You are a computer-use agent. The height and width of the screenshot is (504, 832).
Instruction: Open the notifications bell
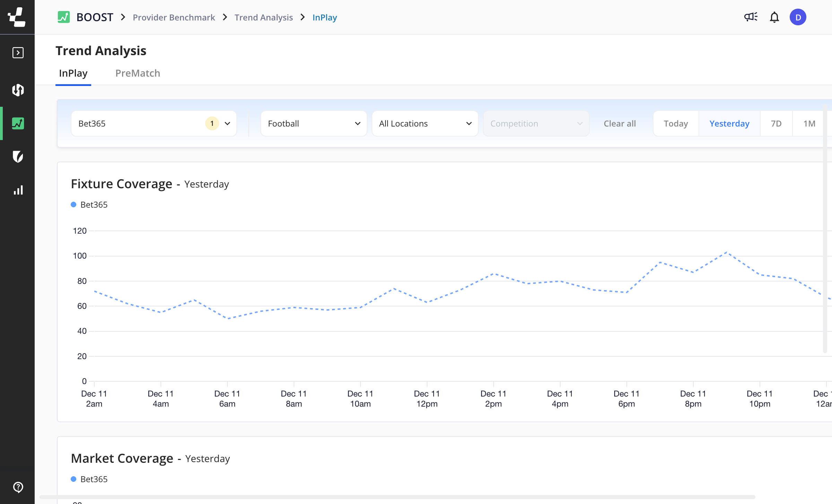pos(774,17)
